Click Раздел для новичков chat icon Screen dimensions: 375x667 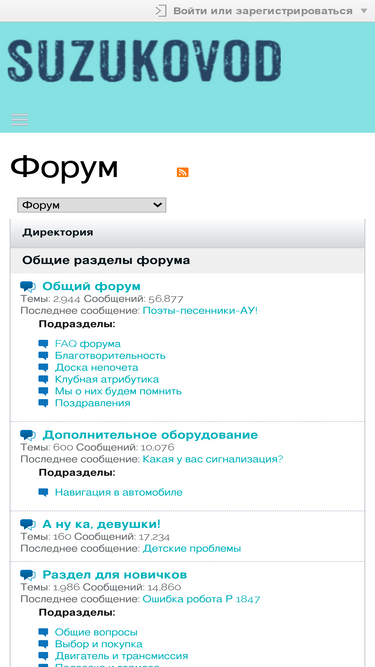click(28, 576)
